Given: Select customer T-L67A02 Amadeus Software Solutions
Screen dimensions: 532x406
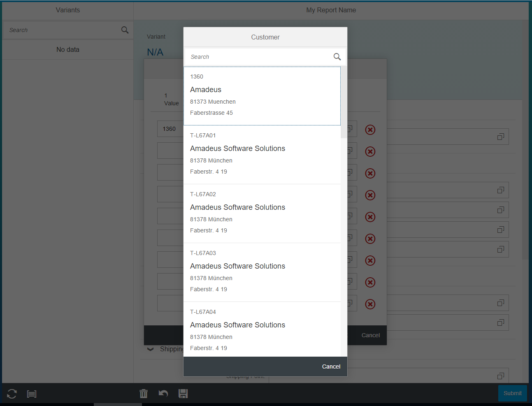Looking at the screenshot, I should click(262, 212).
